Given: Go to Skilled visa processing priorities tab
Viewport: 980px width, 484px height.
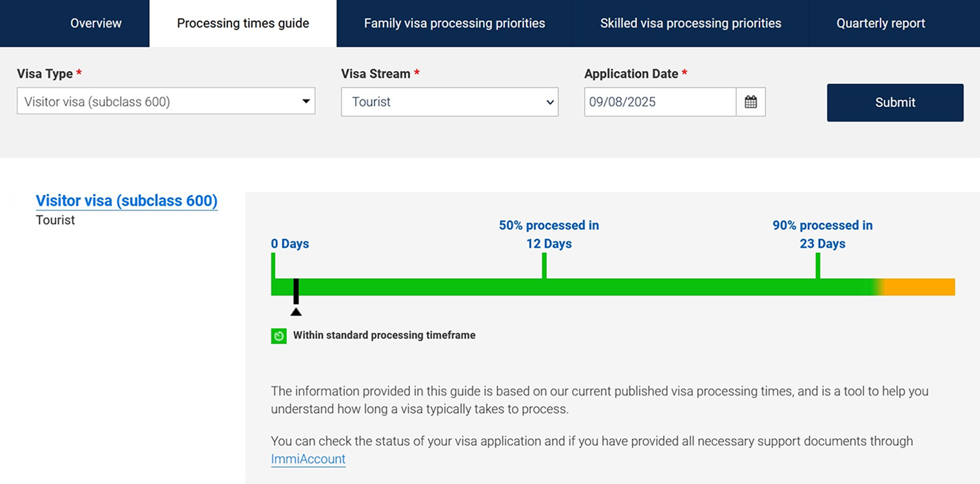Looking at the screenshot, I should (691, 23).
